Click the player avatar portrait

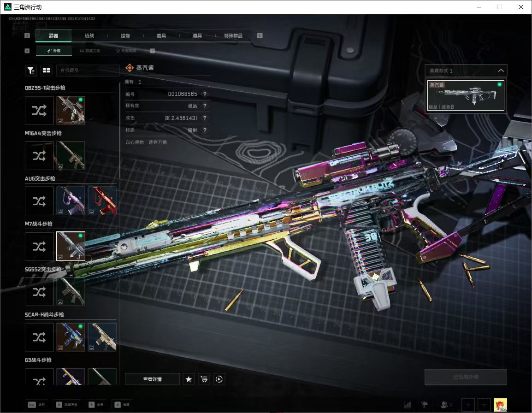click(500, 405)
